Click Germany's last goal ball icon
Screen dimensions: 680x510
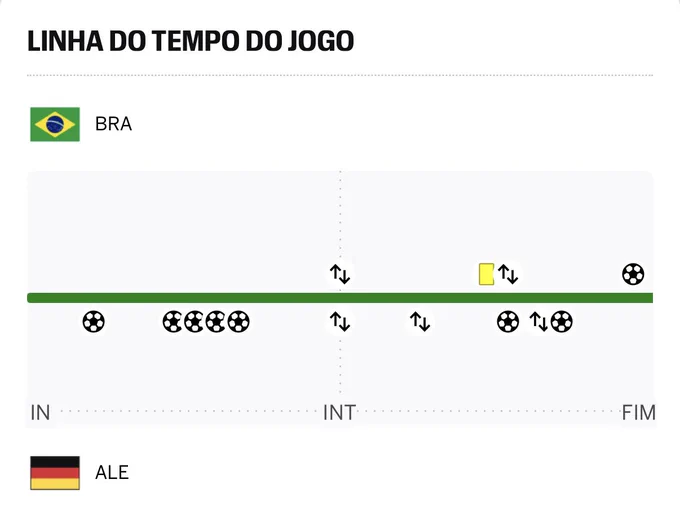tap(562, 322)
